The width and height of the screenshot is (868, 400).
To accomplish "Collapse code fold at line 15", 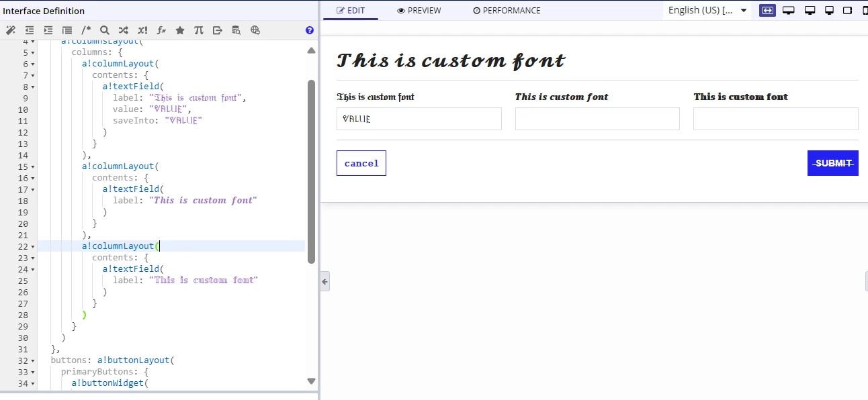I will 33,166.
